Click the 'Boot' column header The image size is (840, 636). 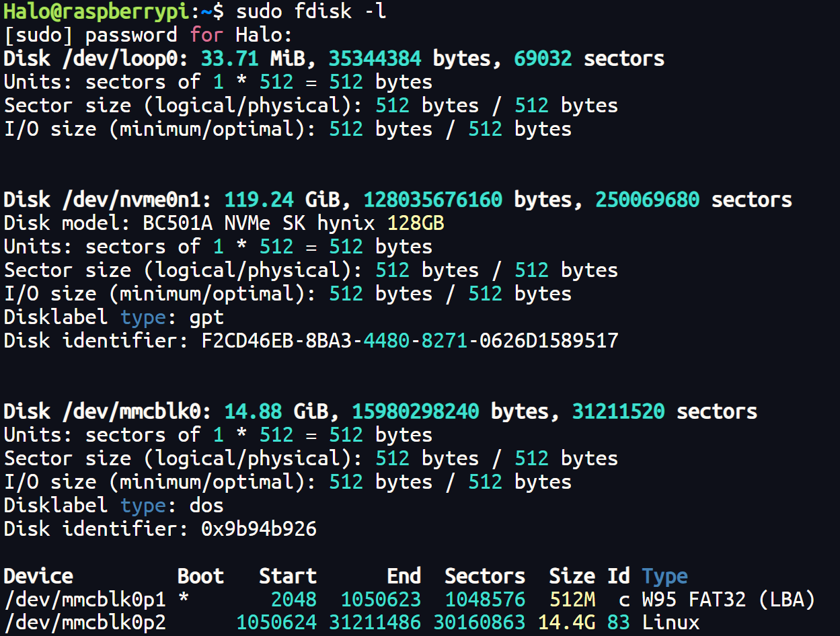[200, 576]
